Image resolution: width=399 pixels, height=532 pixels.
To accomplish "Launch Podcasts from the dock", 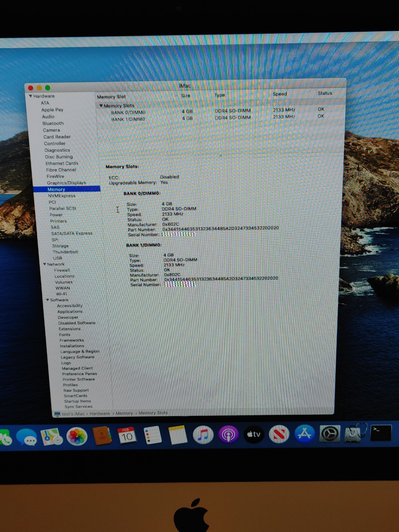I will point(228,435).
